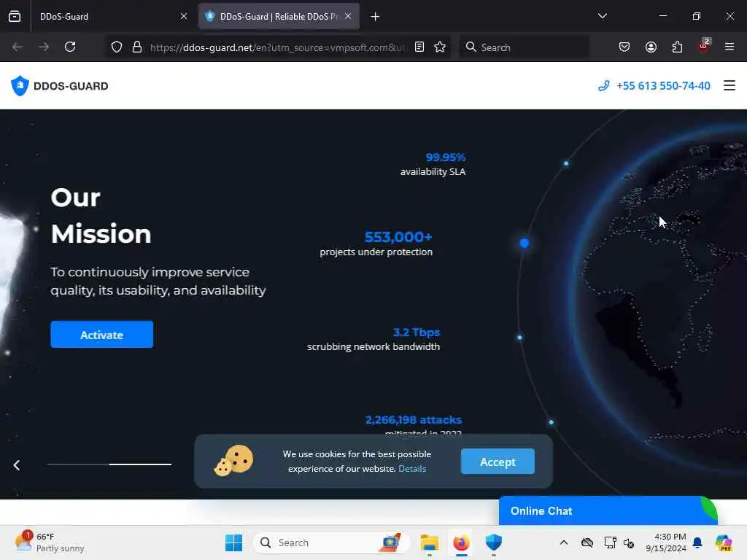Select the highlighted blue globe orbit marker
This screenshot has height=560, width=747.
(x=524, y=244)
